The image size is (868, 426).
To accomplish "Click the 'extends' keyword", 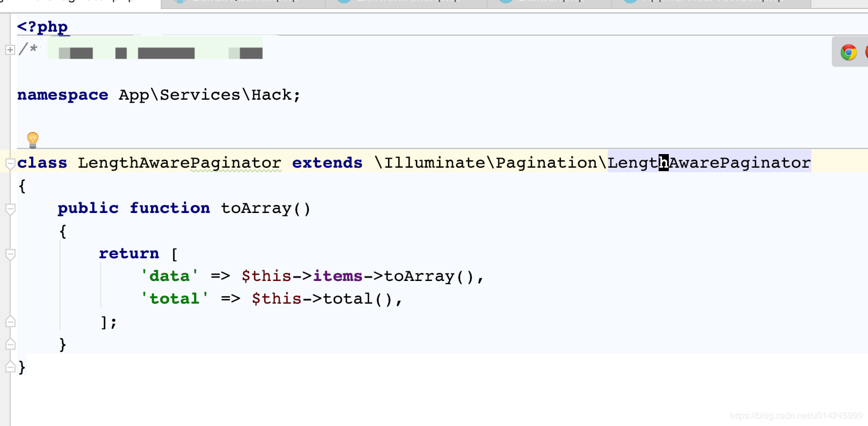I will (x=327, y=163).
